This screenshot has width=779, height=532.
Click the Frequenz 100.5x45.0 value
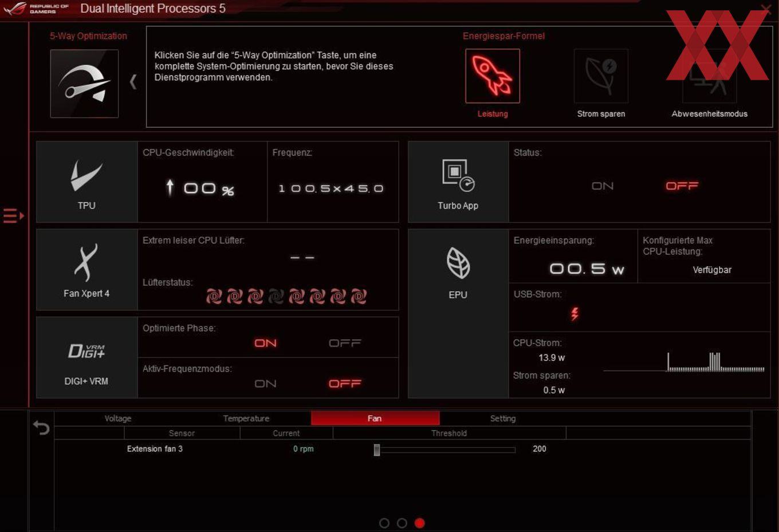pyautogui.click(x=331, y=188)
